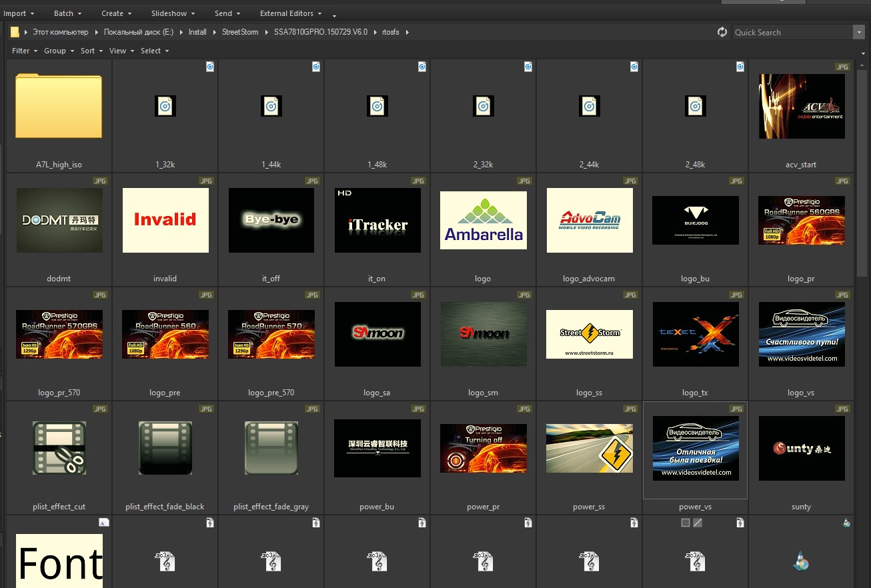Click the refresh icon beside Quick Search
The height and width of the screenshot is (588, 871).
point(722,32)
